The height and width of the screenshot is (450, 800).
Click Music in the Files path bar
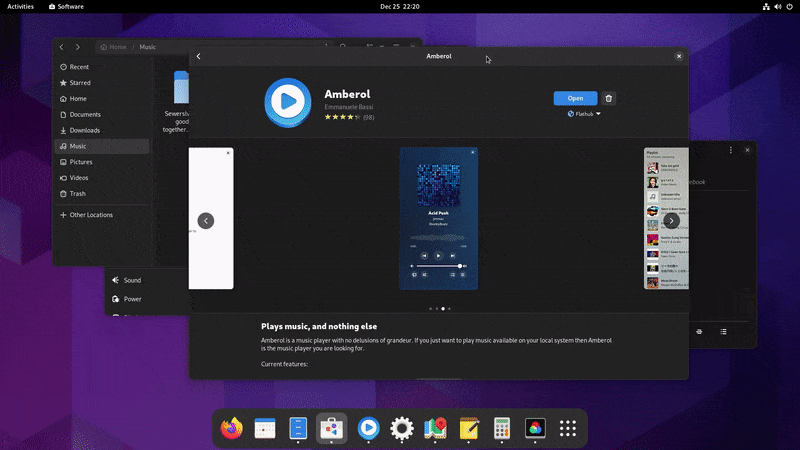(x=147, y=47)
